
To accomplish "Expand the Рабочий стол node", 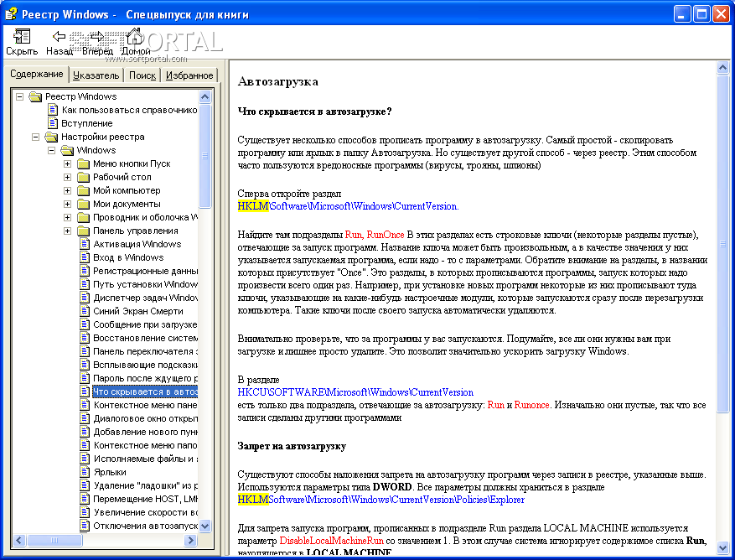I will pyautogui.click(x=68, y=177).
